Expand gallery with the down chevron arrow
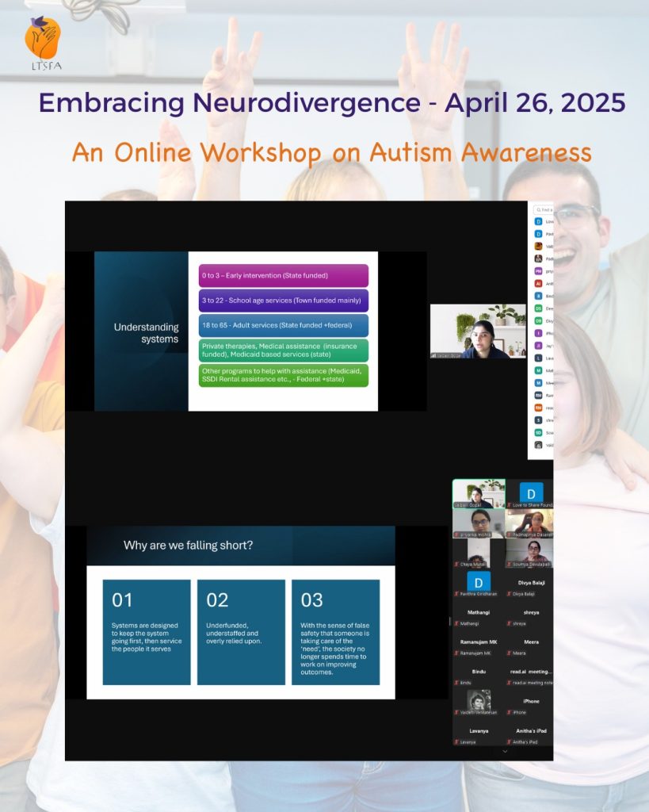649x812 pixels. click(x=505, y=752)
